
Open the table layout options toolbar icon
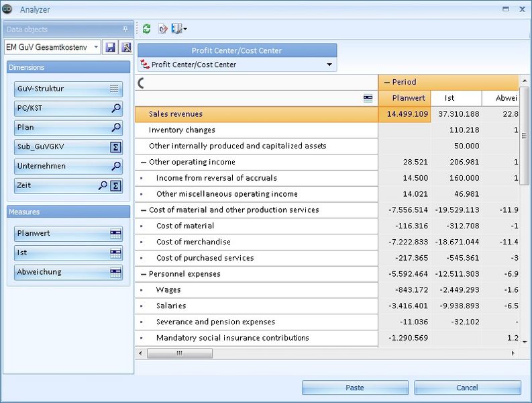point(179,29)
